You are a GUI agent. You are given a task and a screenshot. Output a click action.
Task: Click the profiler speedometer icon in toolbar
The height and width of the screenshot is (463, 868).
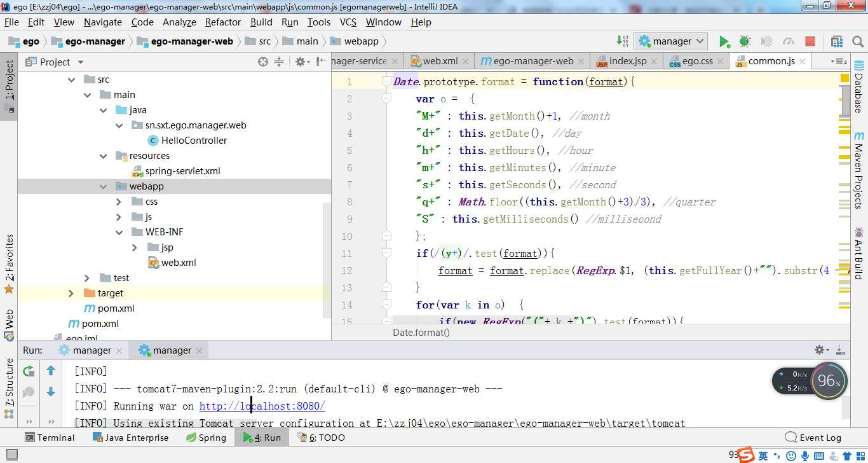[789, 41]
